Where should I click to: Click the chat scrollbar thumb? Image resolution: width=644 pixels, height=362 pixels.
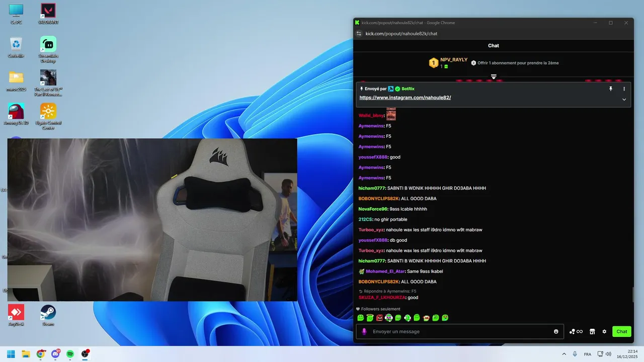pyautogui.click(x=632, y=295)
